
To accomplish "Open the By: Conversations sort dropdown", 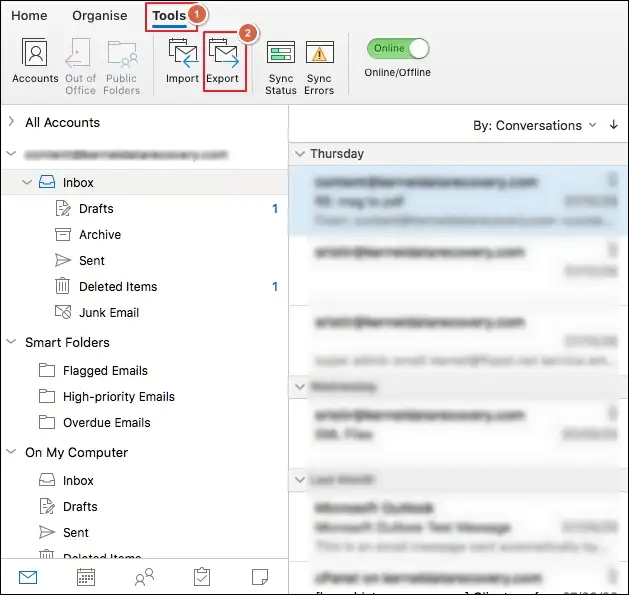I will [x=535, y=126].
